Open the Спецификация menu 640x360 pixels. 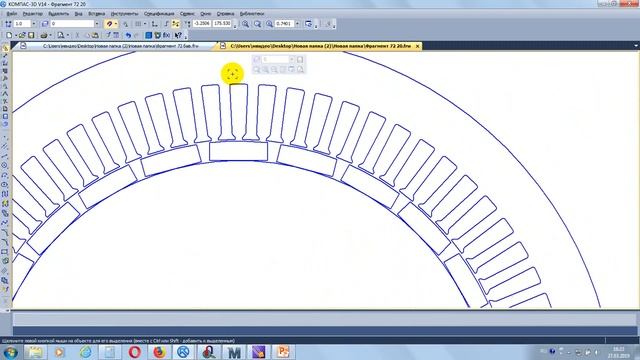click(159, 14)
